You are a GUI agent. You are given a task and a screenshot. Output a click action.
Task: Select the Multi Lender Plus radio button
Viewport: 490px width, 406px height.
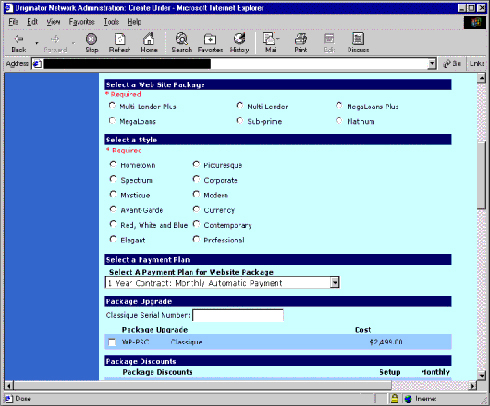click(x=112, y=106)
